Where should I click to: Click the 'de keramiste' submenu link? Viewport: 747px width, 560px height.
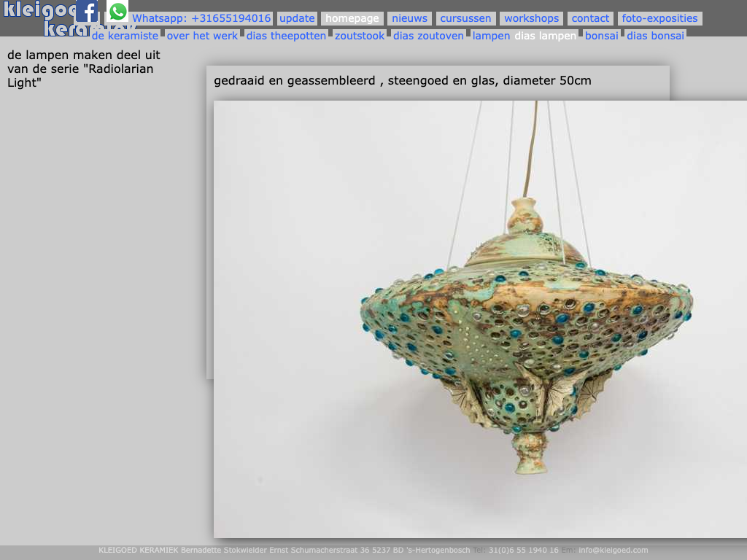point(125,36)
